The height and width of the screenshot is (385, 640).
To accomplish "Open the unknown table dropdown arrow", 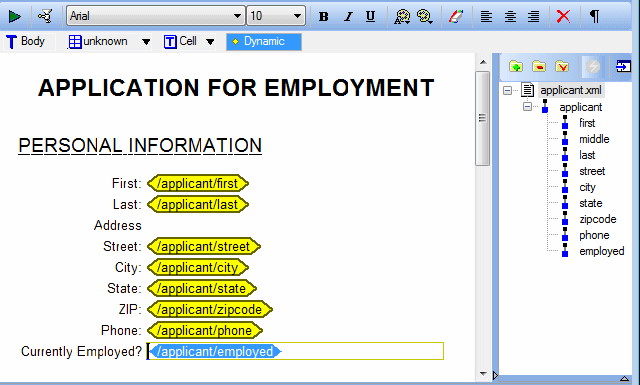I will [146, 42].
